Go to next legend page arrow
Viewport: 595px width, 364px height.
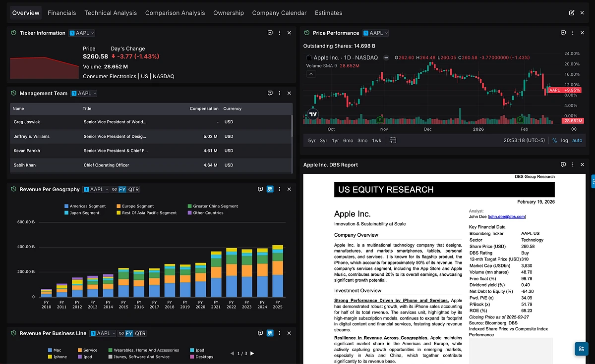click(x=252, y=353)
